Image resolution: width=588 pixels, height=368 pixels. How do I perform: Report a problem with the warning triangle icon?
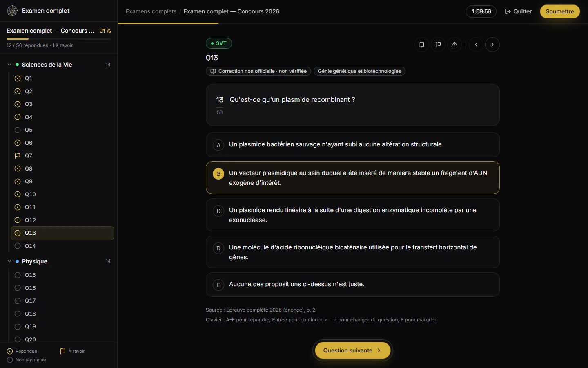[x=454, y=45]
